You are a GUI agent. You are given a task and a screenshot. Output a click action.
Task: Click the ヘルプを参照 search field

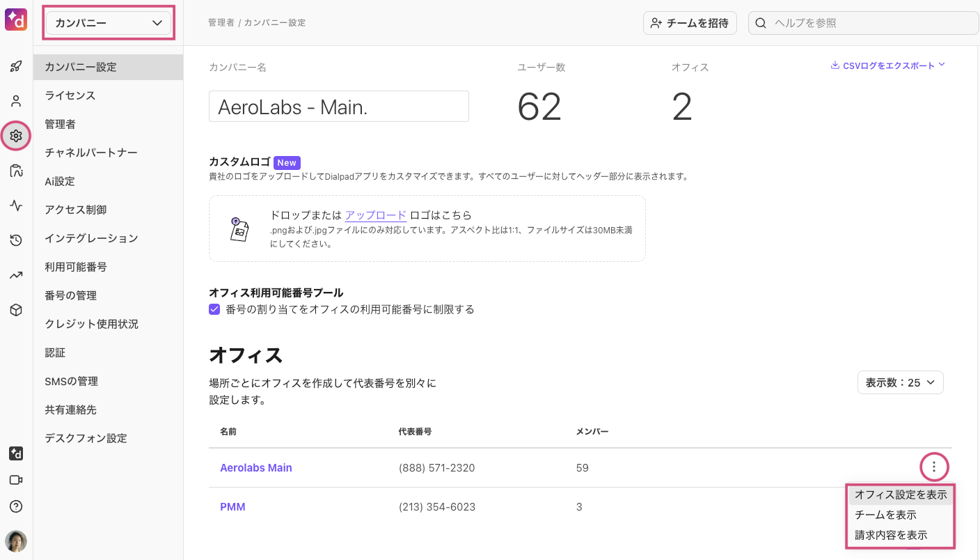pos(864,23)
